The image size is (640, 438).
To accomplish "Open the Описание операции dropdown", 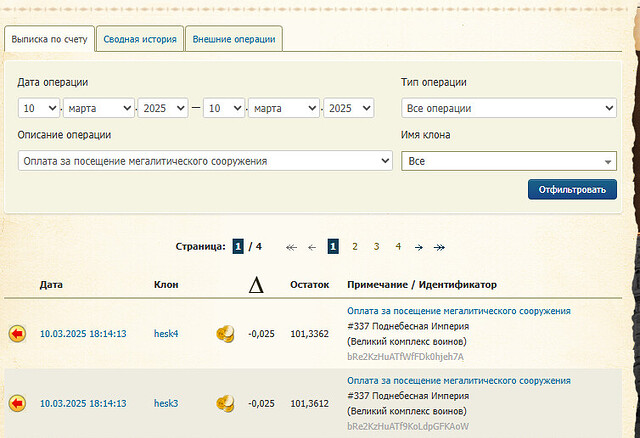I will (x=205, y=161).
